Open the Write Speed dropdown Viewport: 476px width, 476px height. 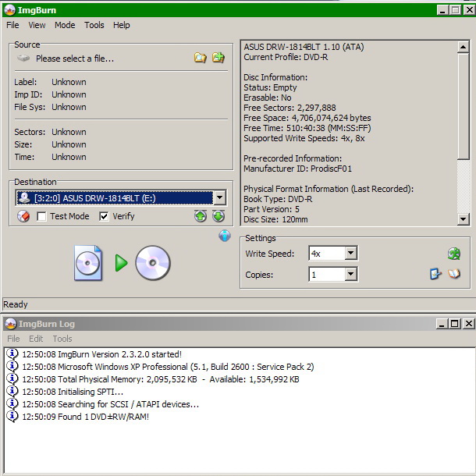[350, 253]
